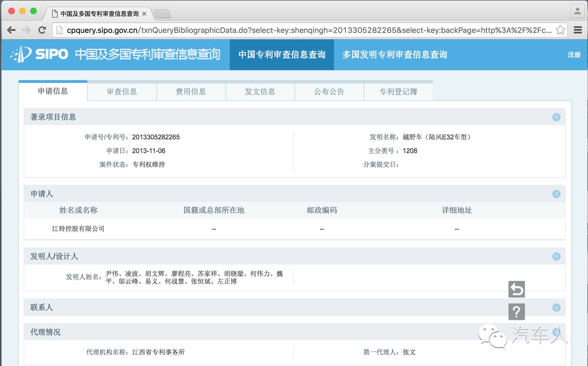The image size is (588, 366).
Task: Click the address bar URL field
Action: [x=309, y=30]
